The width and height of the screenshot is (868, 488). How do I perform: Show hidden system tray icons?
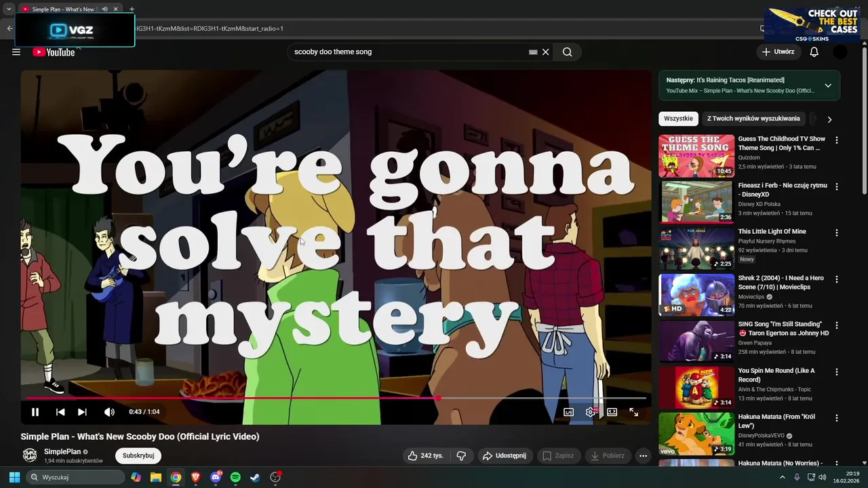(782, 477)
